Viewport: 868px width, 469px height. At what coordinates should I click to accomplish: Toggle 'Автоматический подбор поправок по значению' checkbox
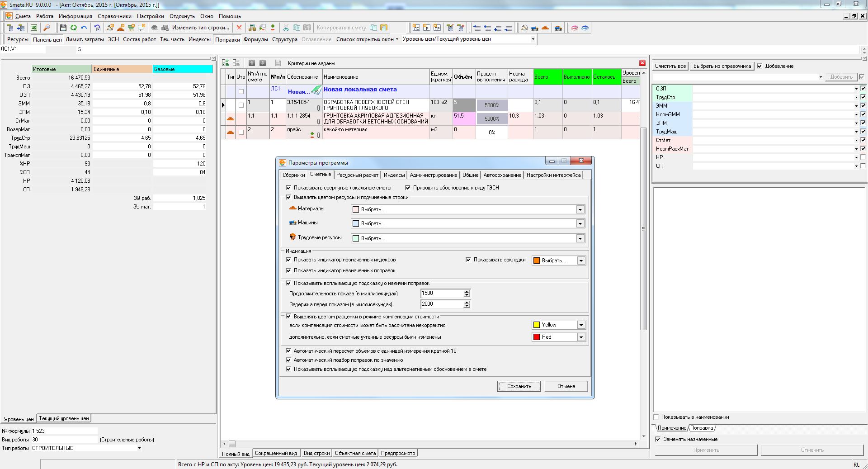(288, 360)
